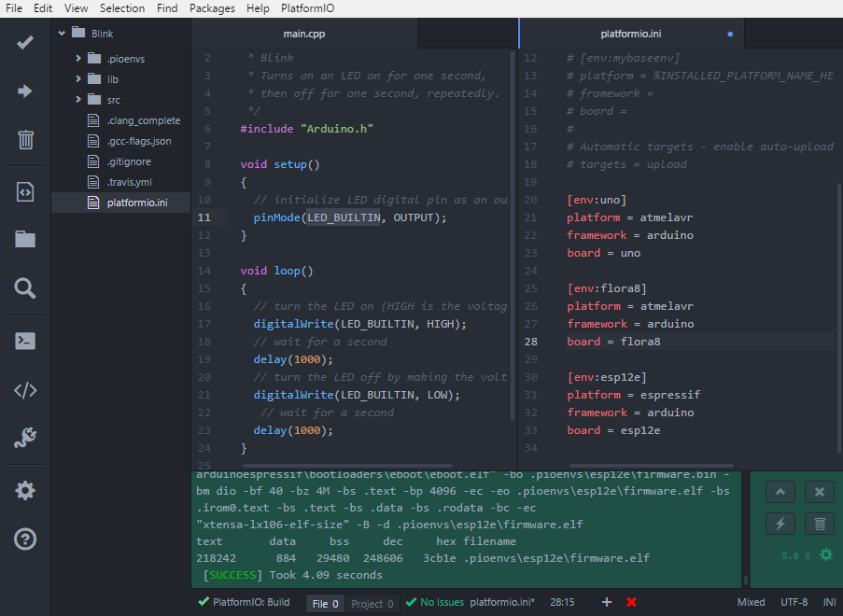Viewport: 843px width, 616px height.
Task: Switch to the main.cpp tab
Action: 304,34
